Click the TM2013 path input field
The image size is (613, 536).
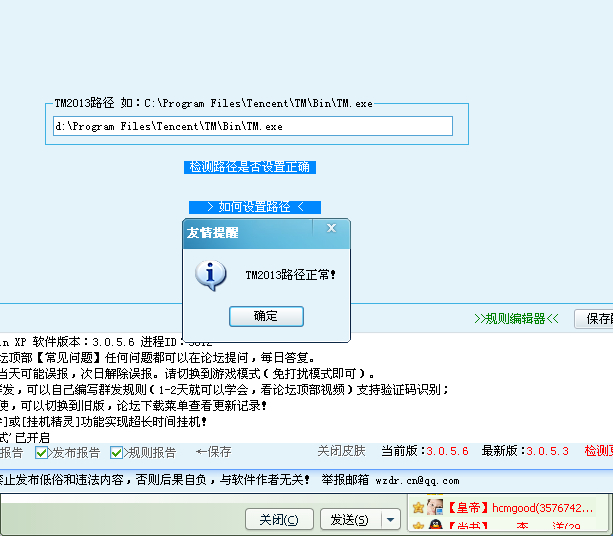253,126
